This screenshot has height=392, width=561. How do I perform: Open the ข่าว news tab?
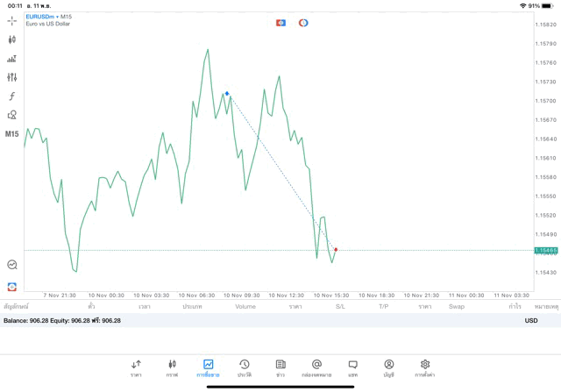click(280, 367)
